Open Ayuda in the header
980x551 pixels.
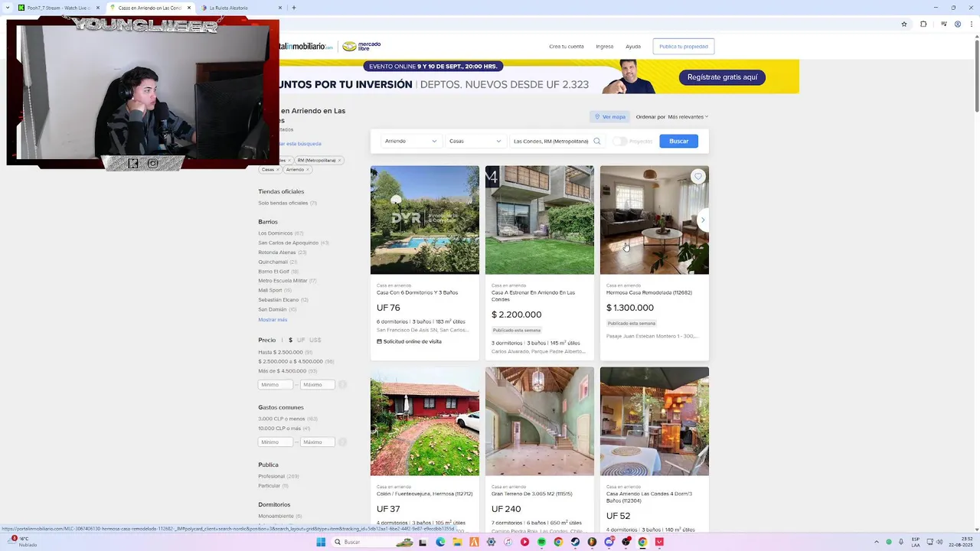pyautogui.click(x=633, y=47)
